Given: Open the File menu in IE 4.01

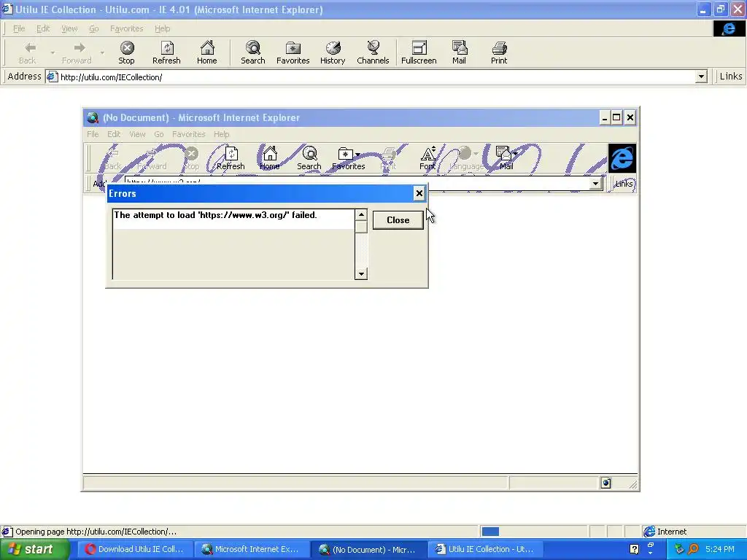Looking at the screenshot, I should [19, 28].
